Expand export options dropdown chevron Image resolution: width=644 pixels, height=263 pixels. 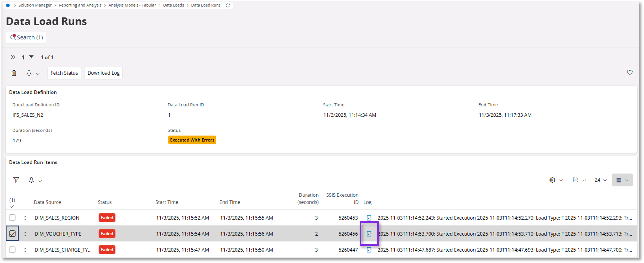(x=584, y=181)
